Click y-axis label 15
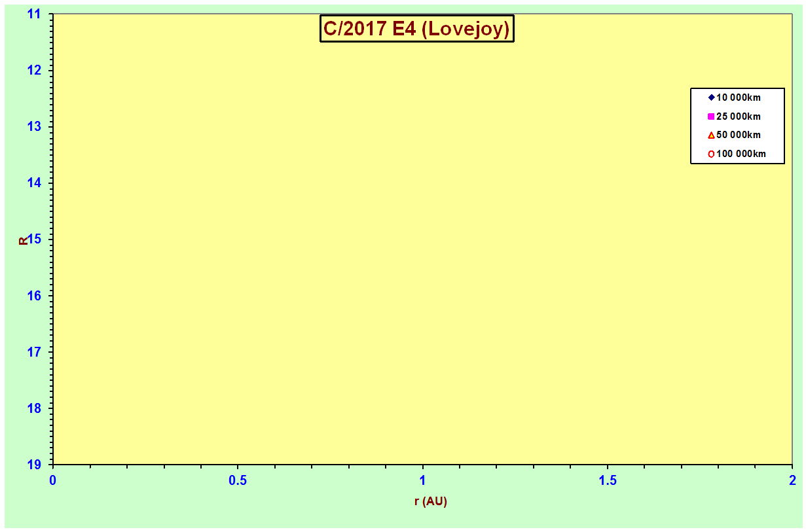 pos(35,239)
